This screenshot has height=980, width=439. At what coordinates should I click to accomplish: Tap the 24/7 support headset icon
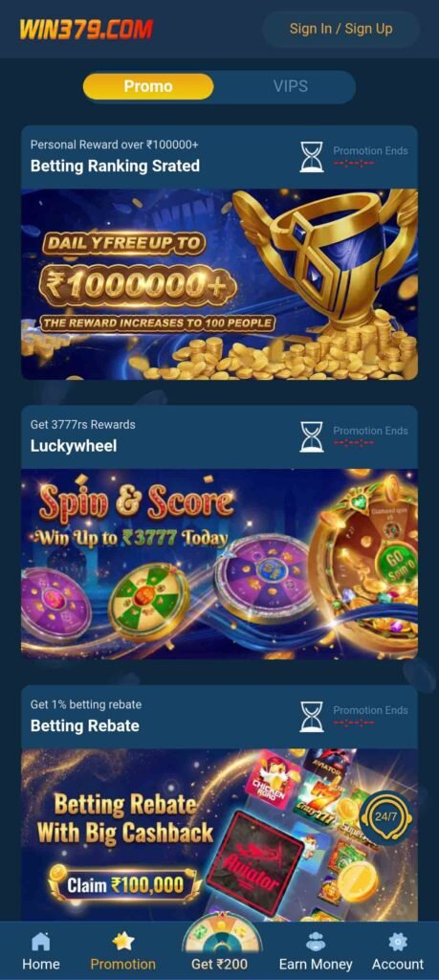[x=385, y=817]
